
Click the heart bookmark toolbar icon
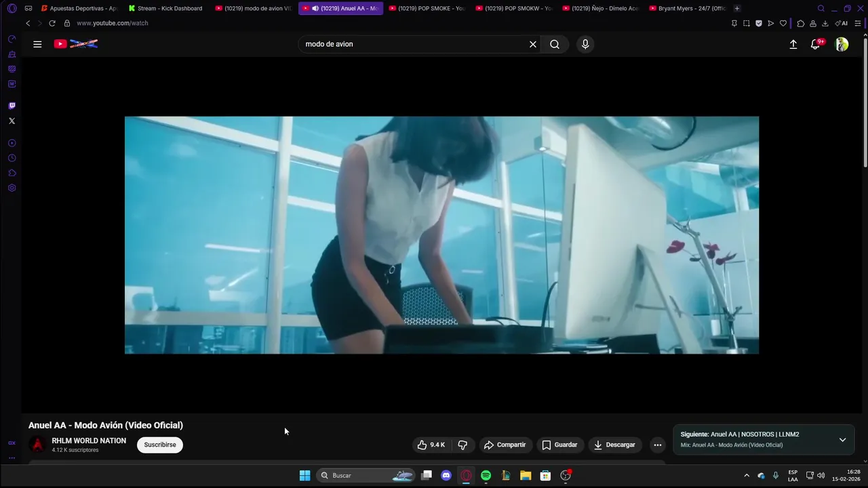pyautogui.click(x=783, y=23)
